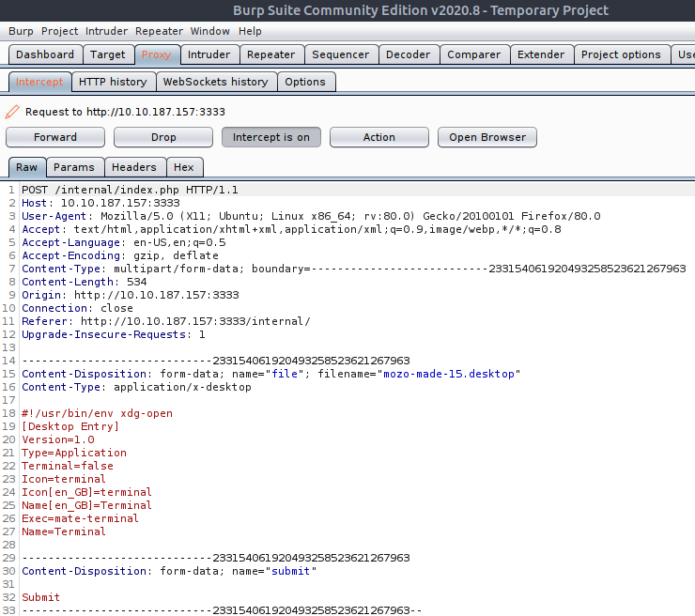Image resolution: width=695 pixels, height=616 pixels.
Task: Click the Version=1.0 line
Action: pos(58,439)
